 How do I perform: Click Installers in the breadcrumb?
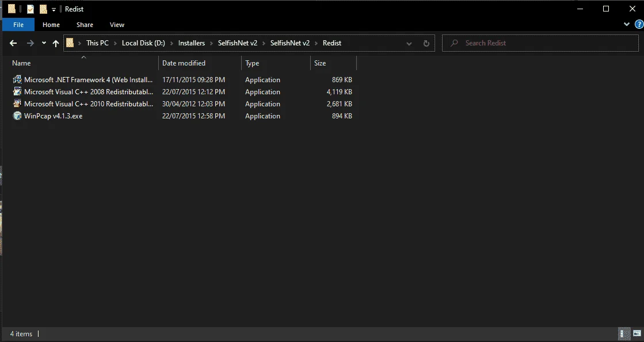(192, 43)
